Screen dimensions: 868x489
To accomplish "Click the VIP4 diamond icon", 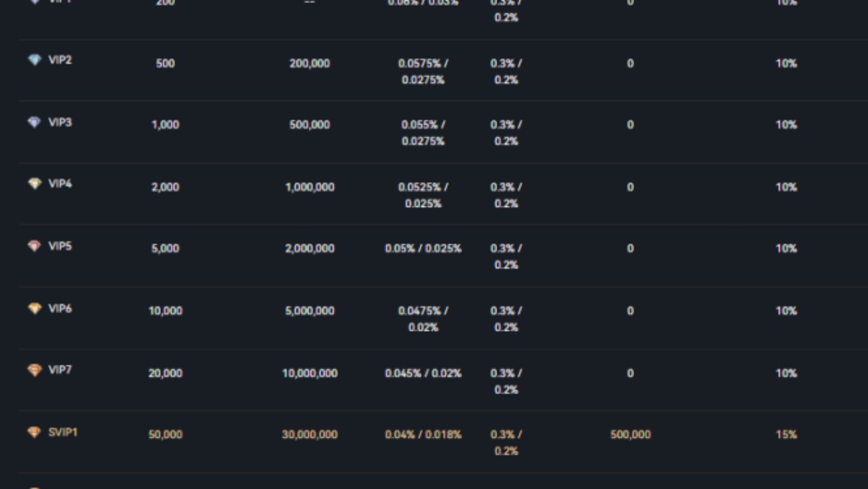I will click(34, 184).
